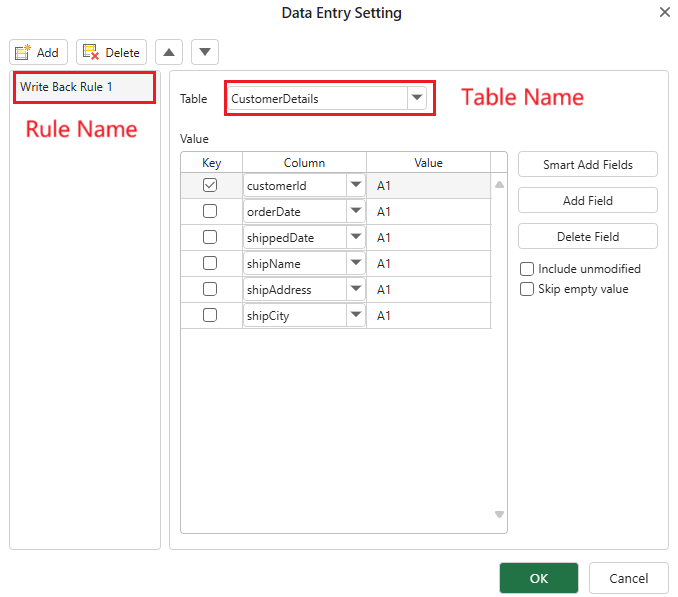Viewport: 678px width, 597px height.
Task: Select Write Back Rule 1 in list
Action: pyautogui.click(x=84, y=87)
